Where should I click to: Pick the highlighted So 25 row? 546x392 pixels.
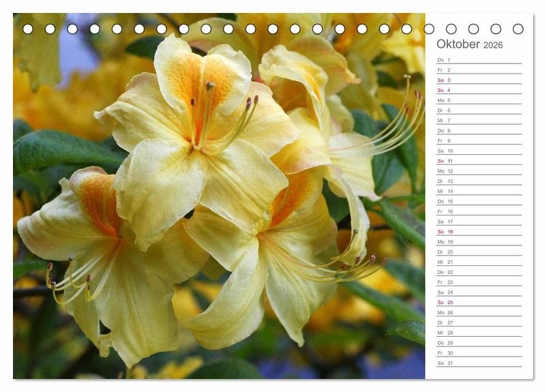478,303
